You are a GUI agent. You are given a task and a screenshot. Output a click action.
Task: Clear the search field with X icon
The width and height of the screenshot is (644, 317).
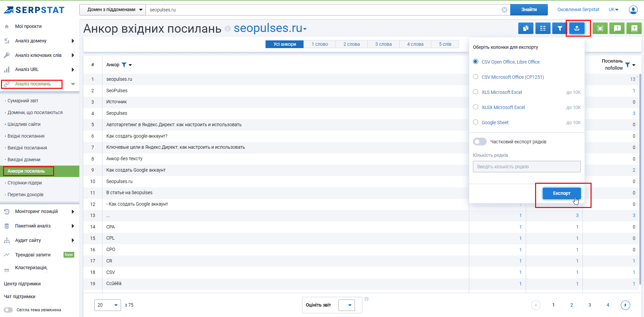(x=505, y=10)
